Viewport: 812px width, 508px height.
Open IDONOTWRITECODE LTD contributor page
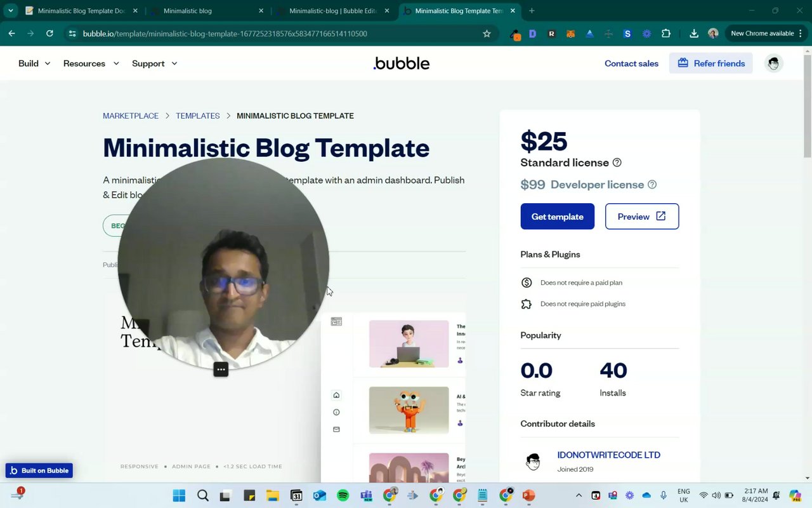pyautogui.click(x=608, y=455)
